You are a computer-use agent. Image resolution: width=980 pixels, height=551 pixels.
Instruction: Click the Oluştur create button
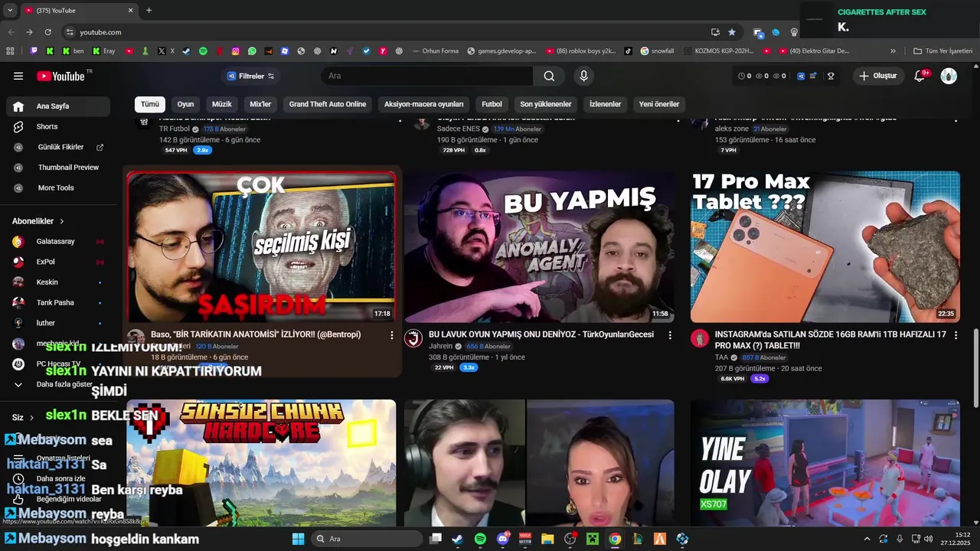tap(877, 76)
